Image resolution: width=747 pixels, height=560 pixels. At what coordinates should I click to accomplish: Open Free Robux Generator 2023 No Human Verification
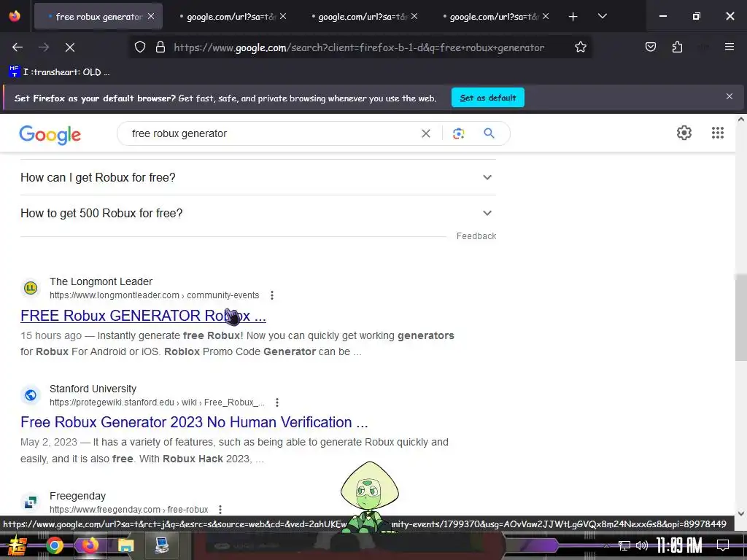pos(194,422)
